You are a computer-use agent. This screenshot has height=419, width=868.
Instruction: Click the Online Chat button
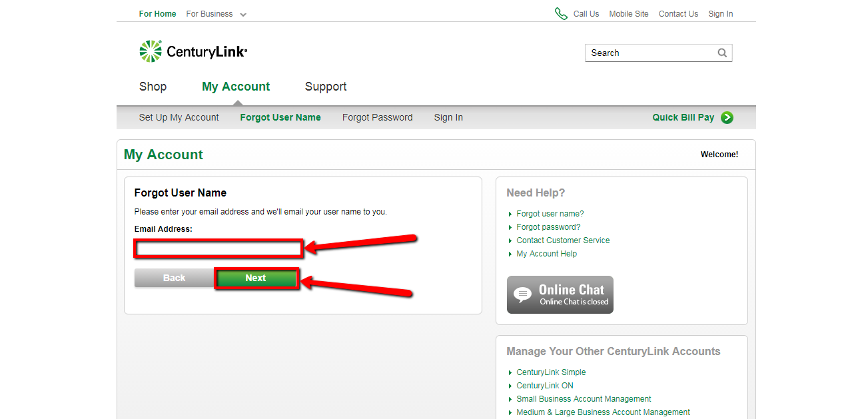click(560, 294)
